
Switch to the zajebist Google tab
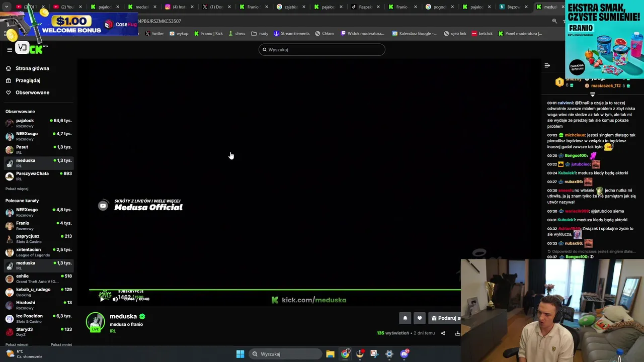[291, 7]
